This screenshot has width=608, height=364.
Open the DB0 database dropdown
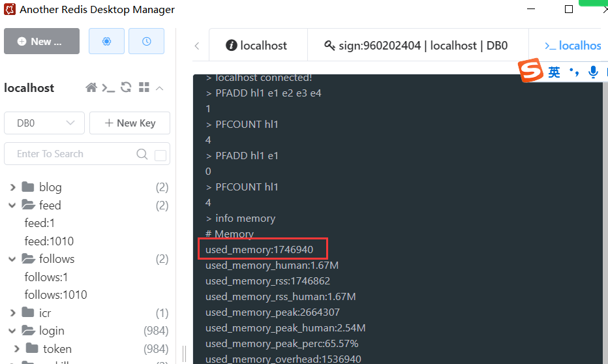[44, 123]
